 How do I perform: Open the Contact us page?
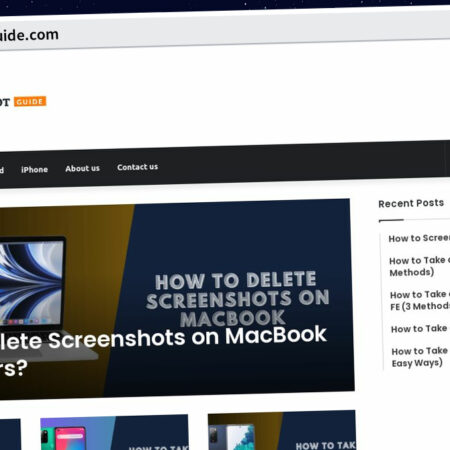click(x=137, y=167)
